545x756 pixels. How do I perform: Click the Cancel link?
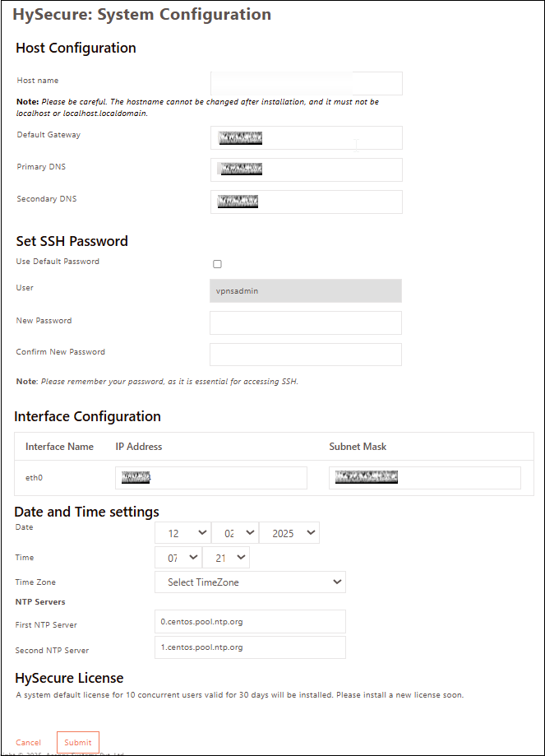point(28,743)
